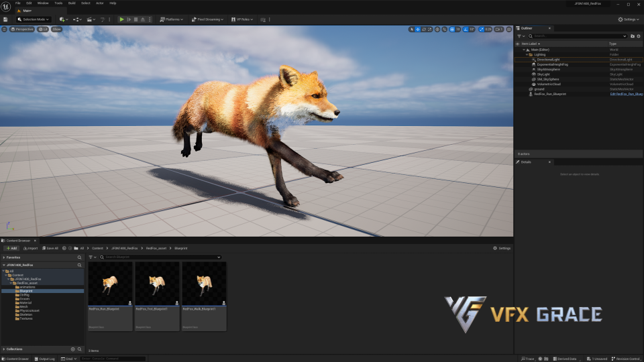
Task: Open the editor Settings dropdown in the toolbar
Action: coord(629,19)
